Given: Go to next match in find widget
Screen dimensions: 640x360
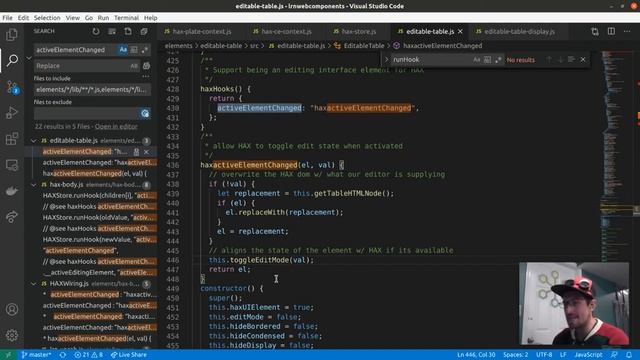Looking at the screenshot, I should pyautogui.click(x=560, y=60).
